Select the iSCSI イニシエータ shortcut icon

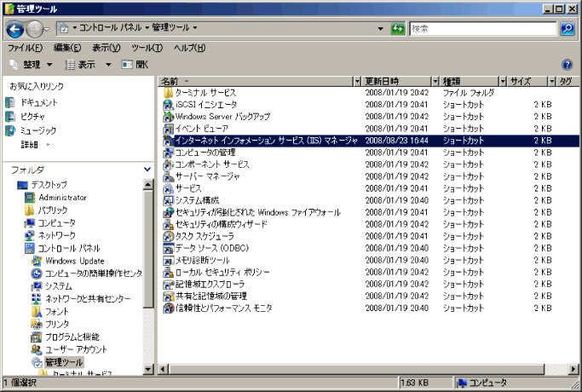168,105
